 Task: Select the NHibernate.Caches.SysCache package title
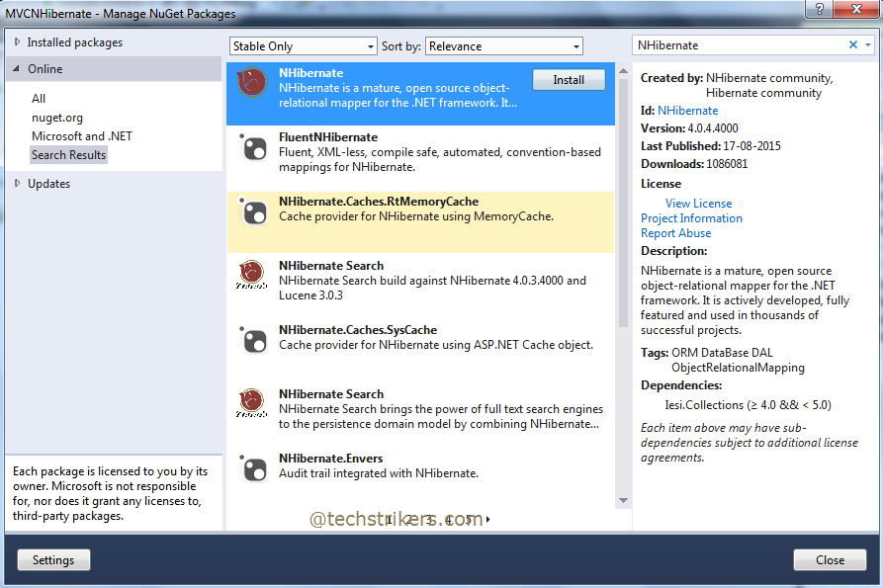[358, 329]
